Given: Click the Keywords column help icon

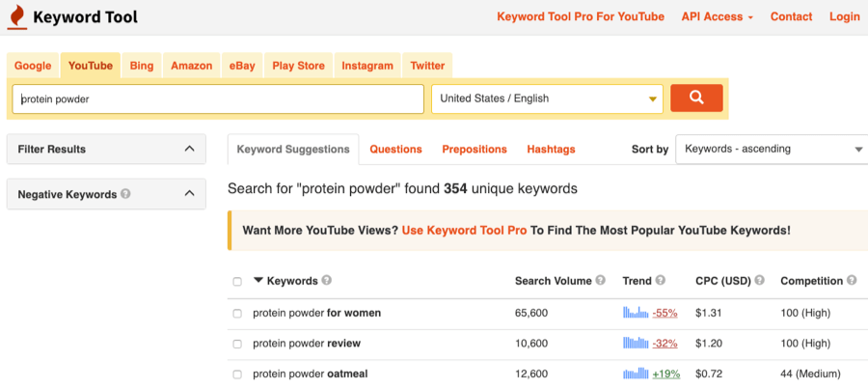Looking at the screenshot, I should [327, 281].
